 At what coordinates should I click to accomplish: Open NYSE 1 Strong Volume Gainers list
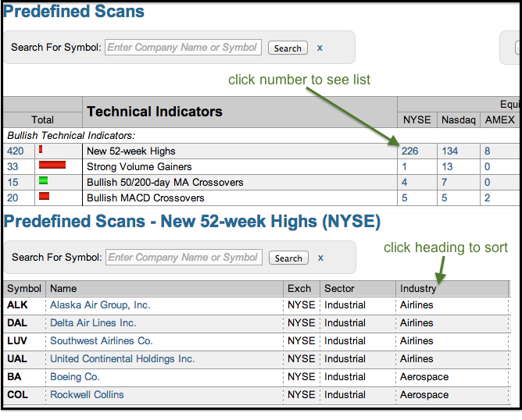tap(404, 166)
